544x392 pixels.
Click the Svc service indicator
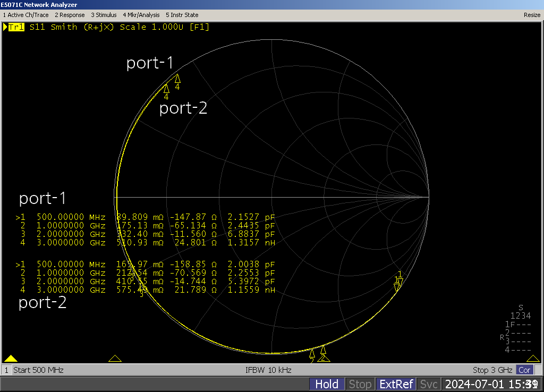[x=428, y=384]
